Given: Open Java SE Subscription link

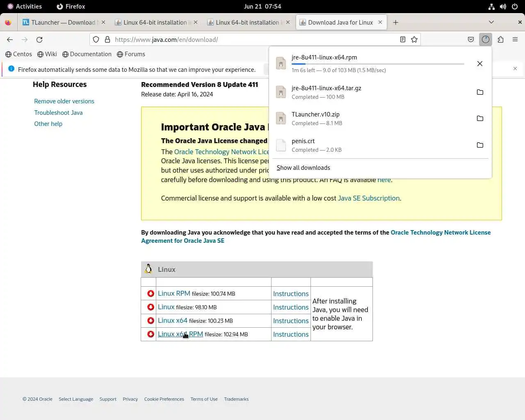Looking at the screenshot, I should pos(369,198).
